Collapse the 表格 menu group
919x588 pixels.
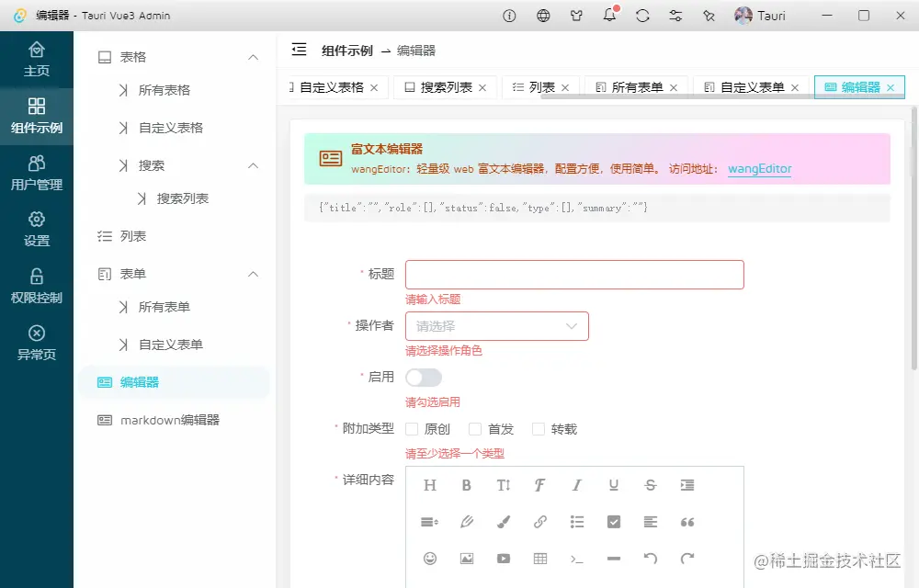254,57
